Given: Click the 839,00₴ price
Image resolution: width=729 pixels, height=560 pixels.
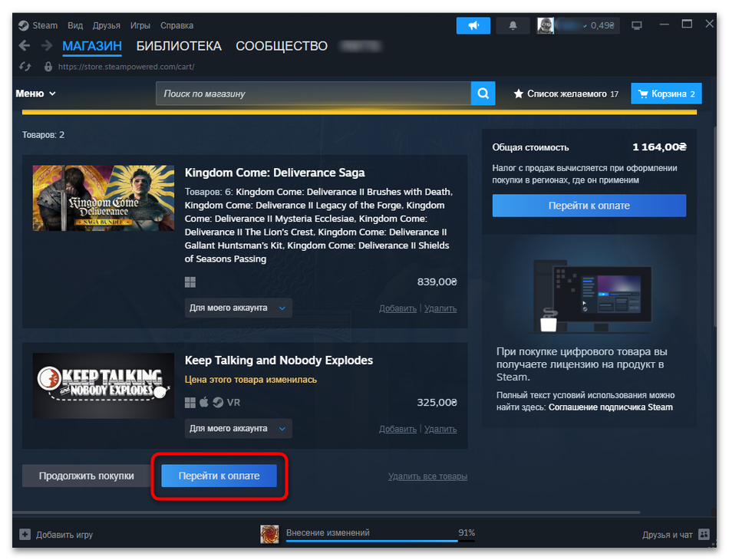Looking at the screenshot, I should pyautogui.click(x=437, y=282).
